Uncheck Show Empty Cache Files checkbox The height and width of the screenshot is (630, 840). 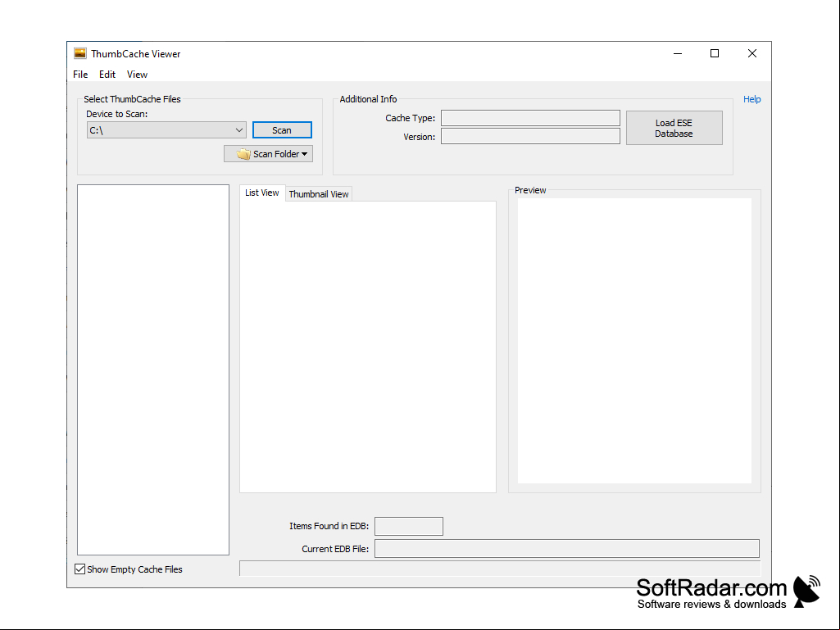pos(79,569)
